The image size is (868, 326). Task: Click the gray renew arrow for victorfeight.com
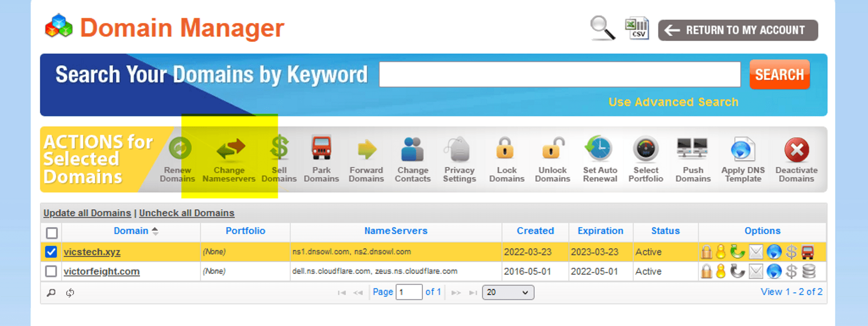pos(737,271)
